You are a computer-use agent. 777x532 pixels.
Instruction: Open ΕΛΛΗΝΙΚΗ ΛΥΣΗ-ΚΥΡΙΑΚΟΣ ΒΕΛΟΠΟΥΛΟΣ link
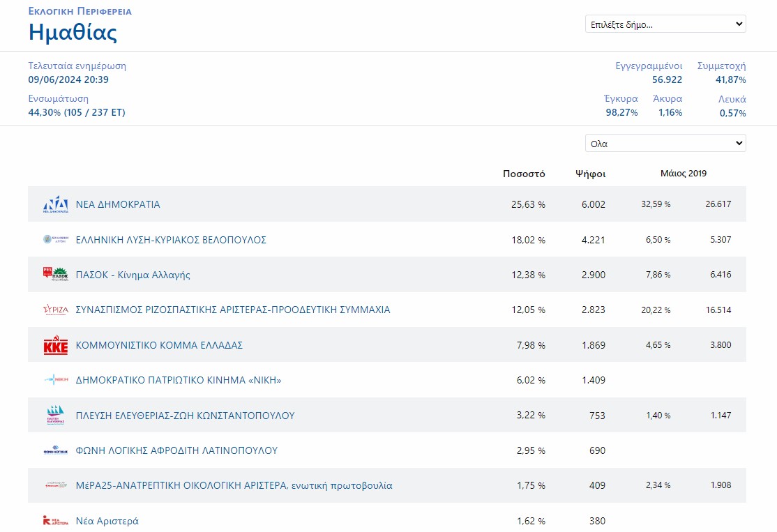click(171, 240)
